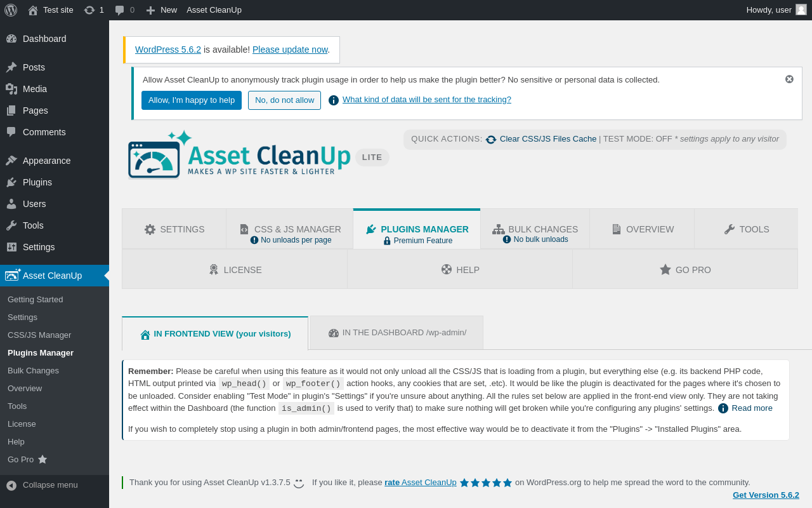This screenshot has height=508, width=812.
Task: Click the five-star rating icons
Action: pos(486,483)
